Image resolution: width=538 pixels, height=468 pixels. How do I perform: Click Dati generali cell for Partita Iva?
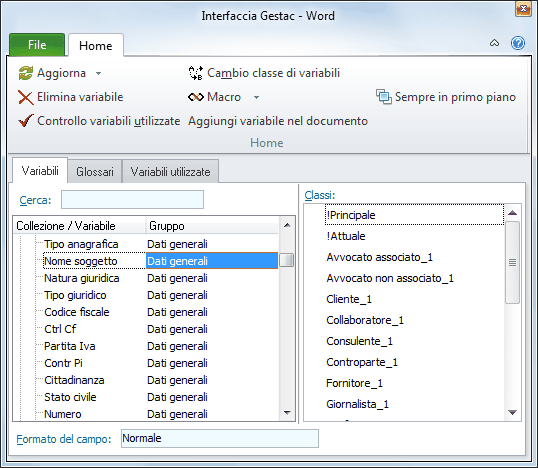click(x=177, y=346)
